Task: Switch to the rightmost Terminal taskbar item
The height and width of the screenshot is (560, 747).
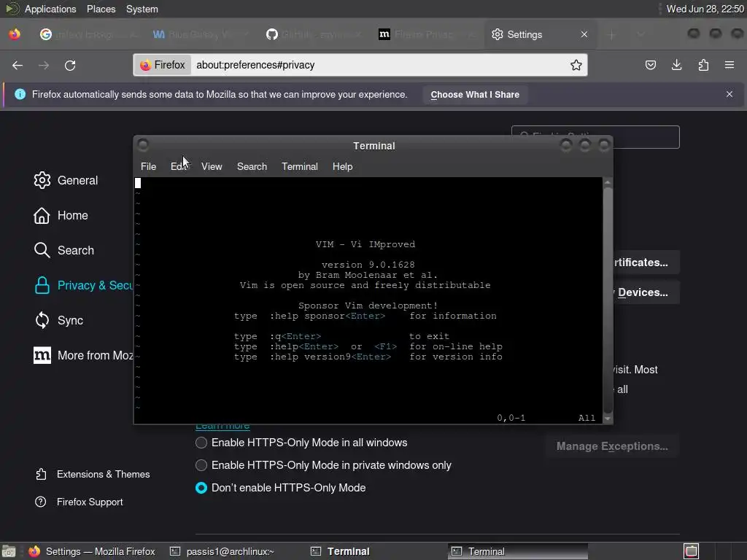Action: click(517, 551)
